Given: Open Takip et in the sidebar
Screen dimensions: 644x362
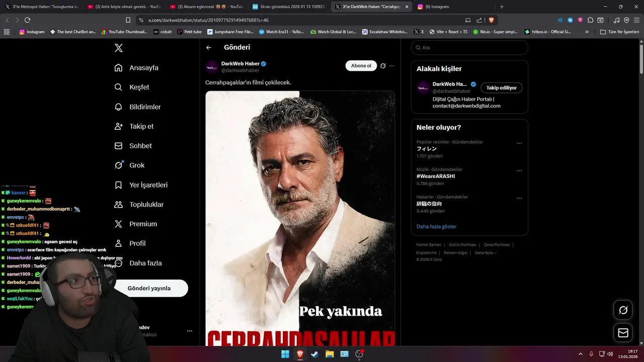Looking at the screenshot, I should 134,126.
